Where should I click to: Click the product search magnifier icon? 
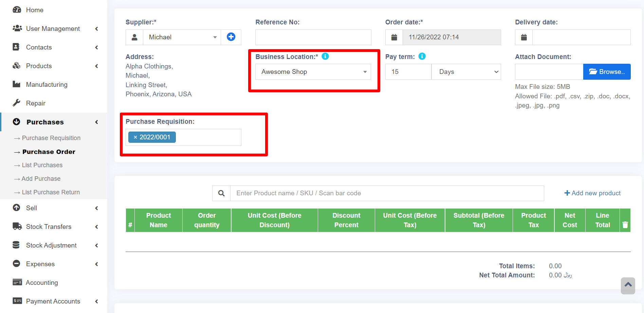(x=221, y=193)
